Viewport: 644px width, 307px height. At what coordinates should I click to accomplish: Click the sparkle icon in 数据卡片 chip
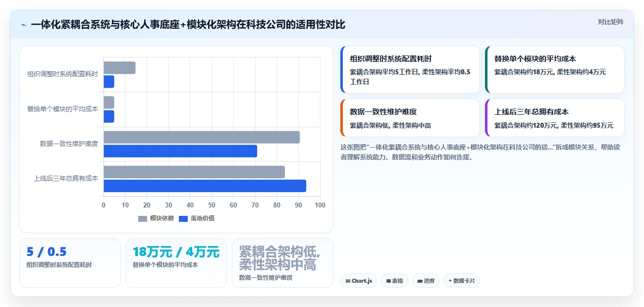(x=450, y=281)
